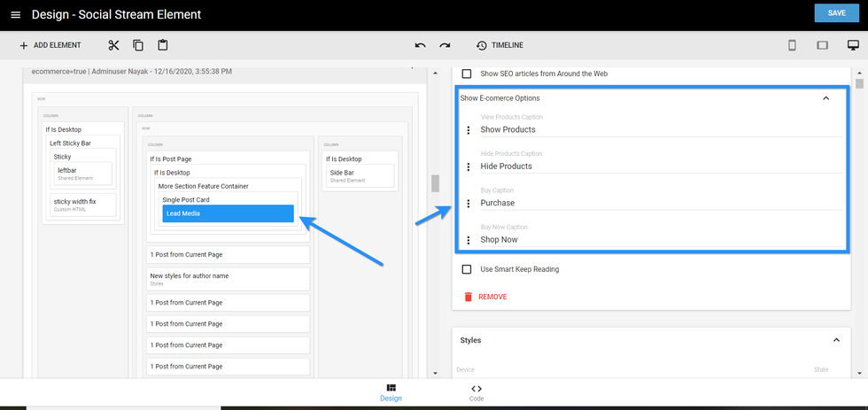The height and width of the screenshot is (410, 868).
Task: Undo the last change
Action: (420, 45)
